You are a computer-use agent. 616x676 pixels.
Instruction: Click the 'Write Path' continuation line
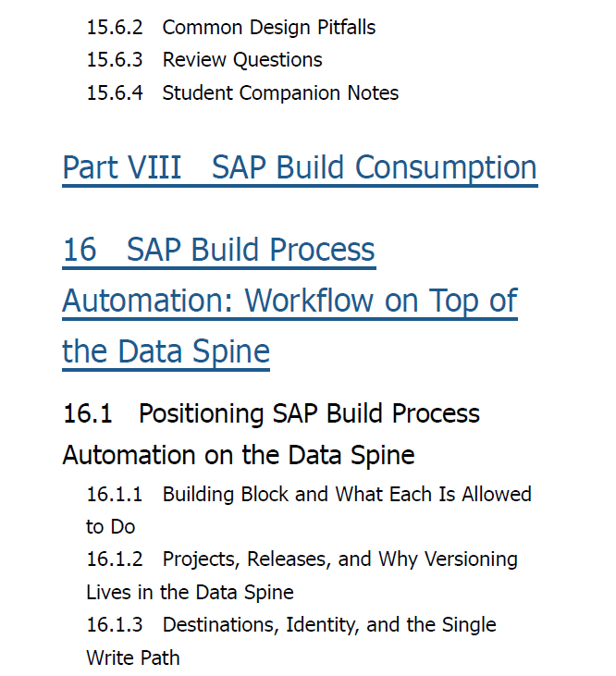(133, 658)
